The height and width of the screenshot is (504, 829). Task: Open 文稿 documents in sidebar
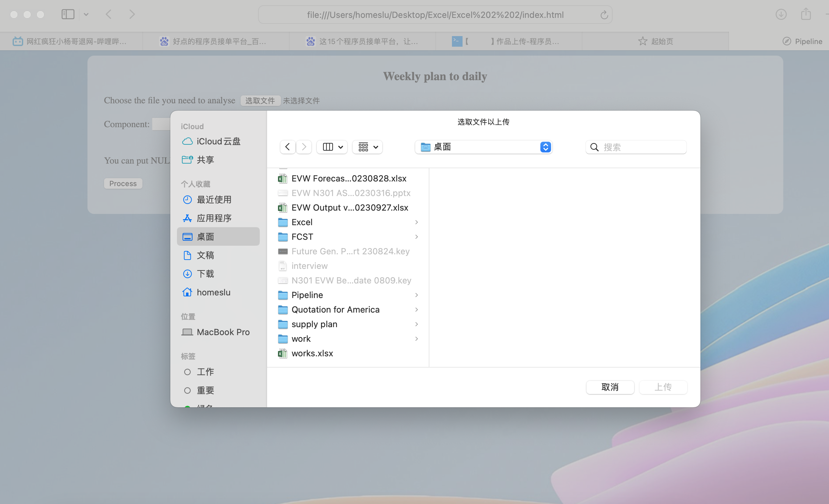(218, 255)
